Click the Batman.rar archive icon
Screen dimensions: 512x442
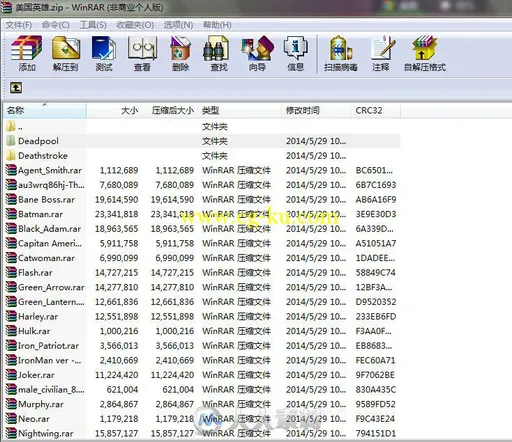coord(11,214)
